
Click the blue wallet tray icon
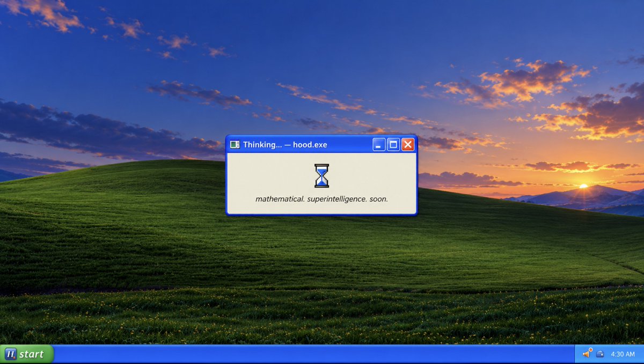[600, 354]
